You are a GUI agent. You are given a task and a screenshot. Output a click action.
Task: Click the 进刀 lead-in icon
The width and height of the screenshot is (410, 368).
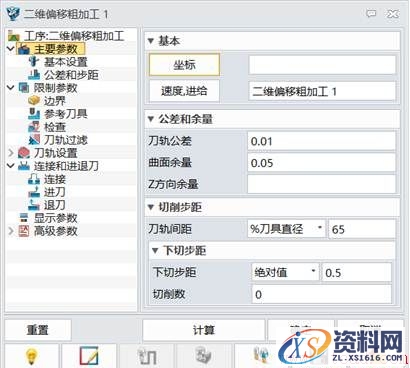coord(35,192)
